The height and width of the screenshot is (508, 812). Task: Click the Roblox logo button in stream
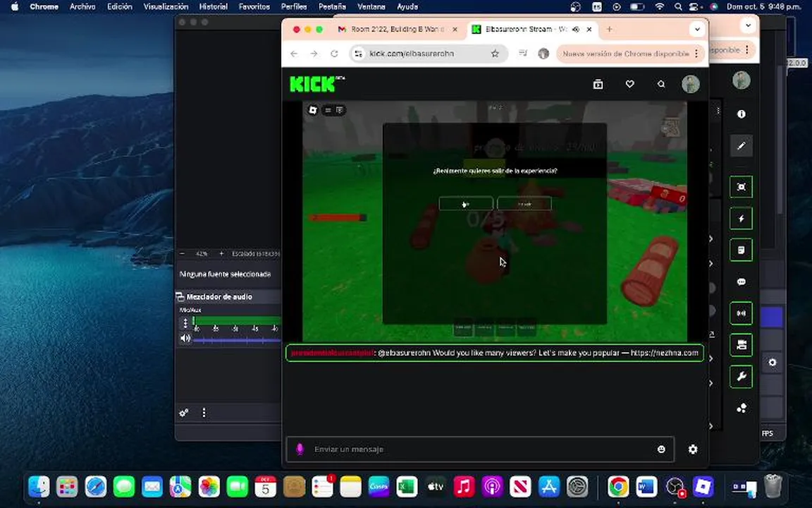click(x=312, y=110)
